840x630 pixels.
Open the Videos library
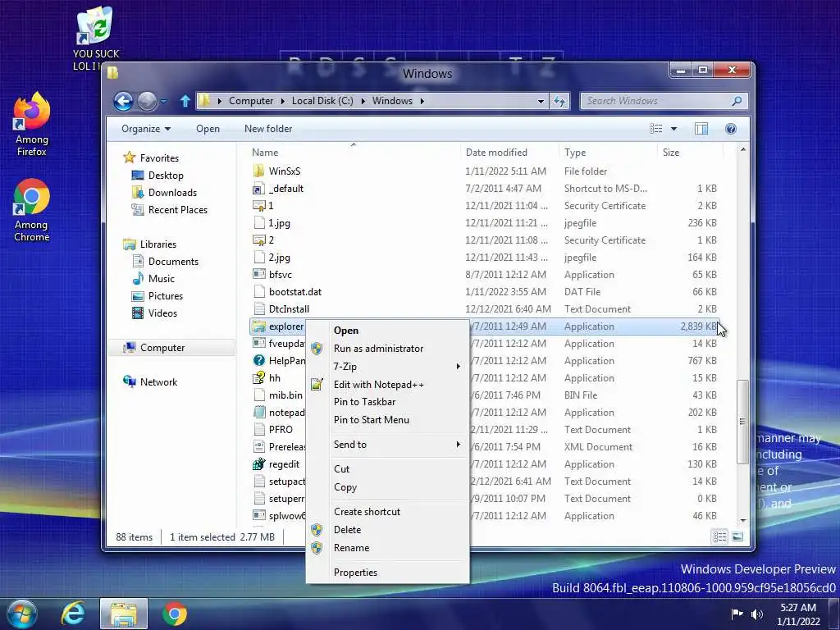tap(154, 313)
